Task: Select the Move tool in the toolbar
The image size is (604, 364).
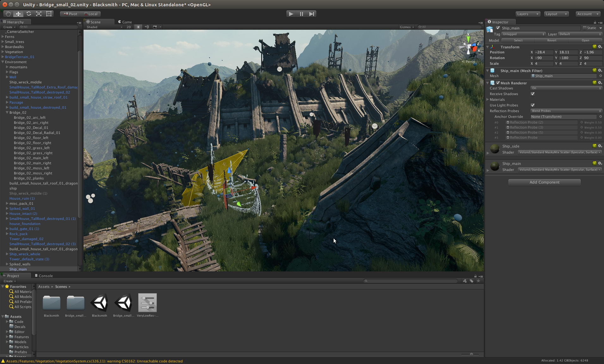Action: pos(18,14)
